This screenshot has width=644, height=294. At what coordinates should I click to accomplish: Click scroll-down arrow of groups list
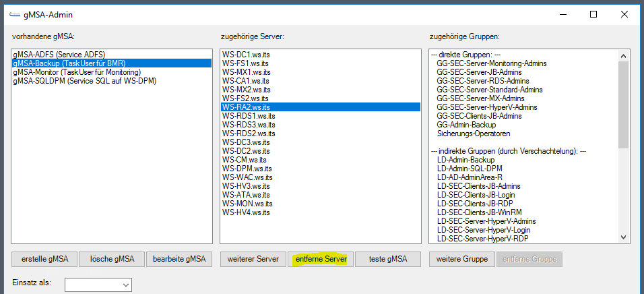coord(624,237)
